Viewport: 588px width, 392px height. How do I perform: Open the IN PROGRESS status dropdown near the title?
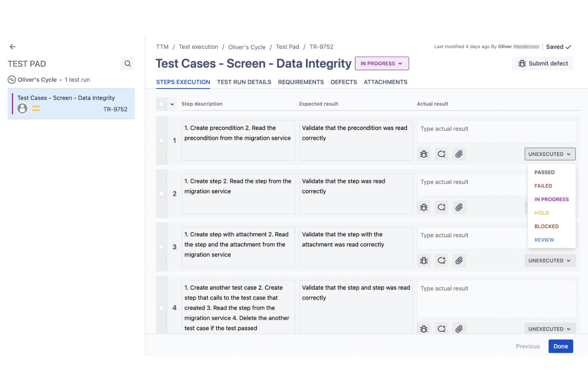[381, 63]
